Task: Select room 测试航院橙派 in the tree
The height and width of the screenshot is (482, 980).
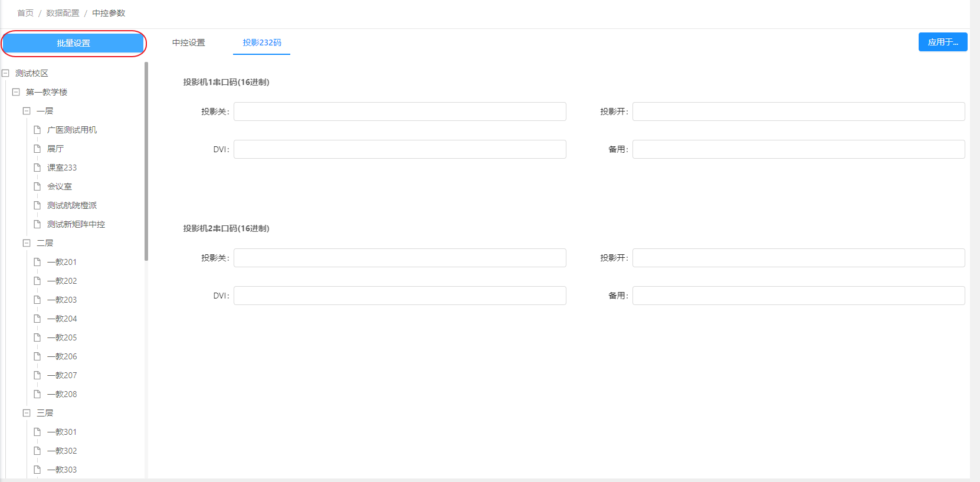Action: [x=72, y=205]
